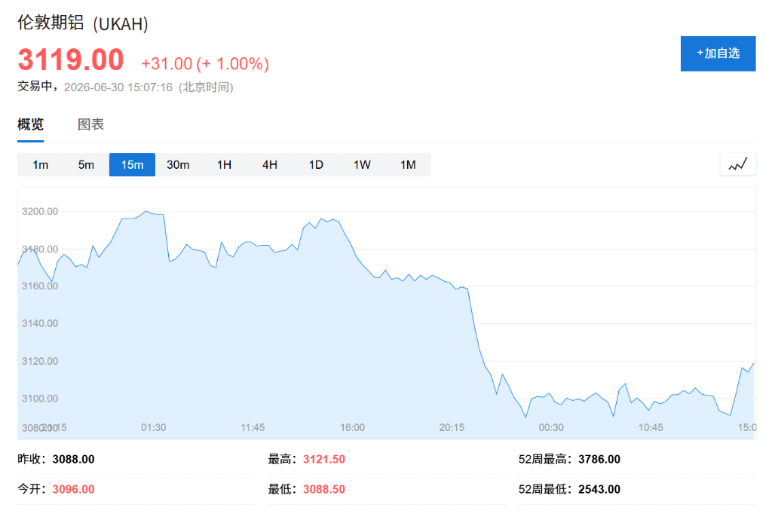Click the 20:15 time axis marker

[x=452, y=427]
